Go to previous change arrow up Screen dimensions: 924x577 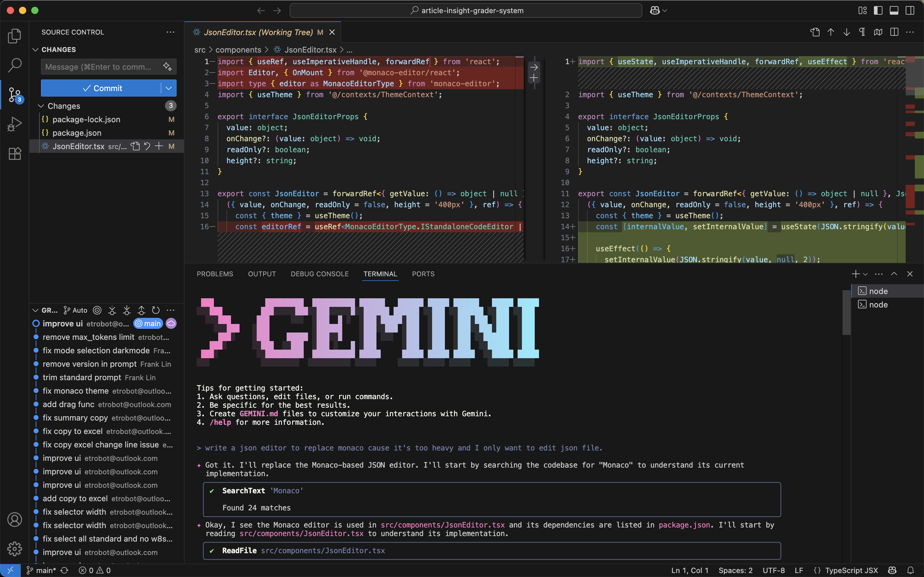(x=831, y=32)
